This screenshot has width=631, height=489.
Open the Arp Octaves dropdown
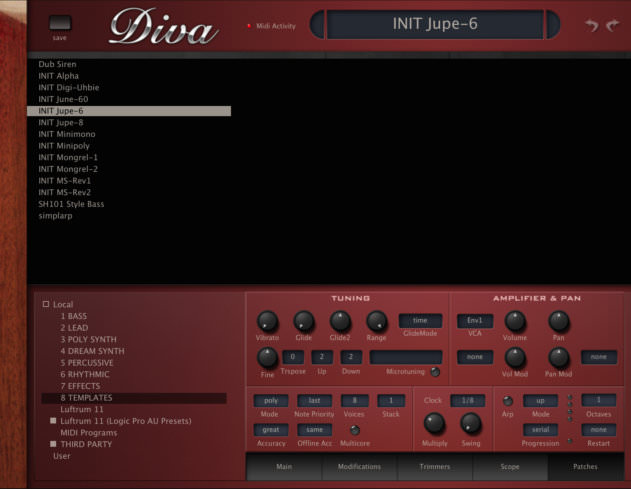[599, 400]
